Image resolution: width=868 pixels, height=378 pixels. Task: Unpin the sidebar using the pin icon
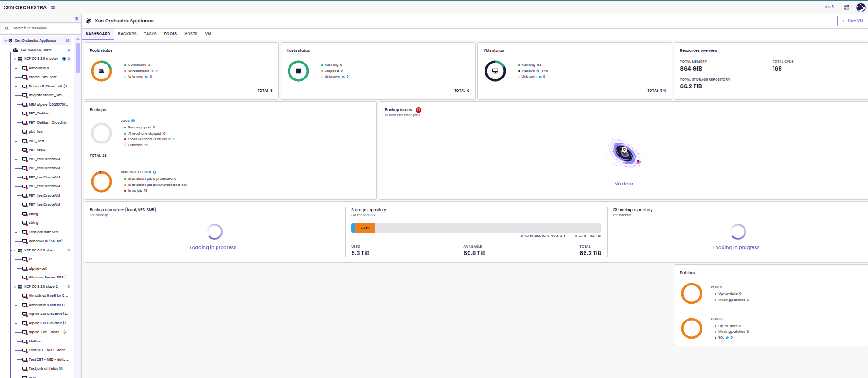77,19
